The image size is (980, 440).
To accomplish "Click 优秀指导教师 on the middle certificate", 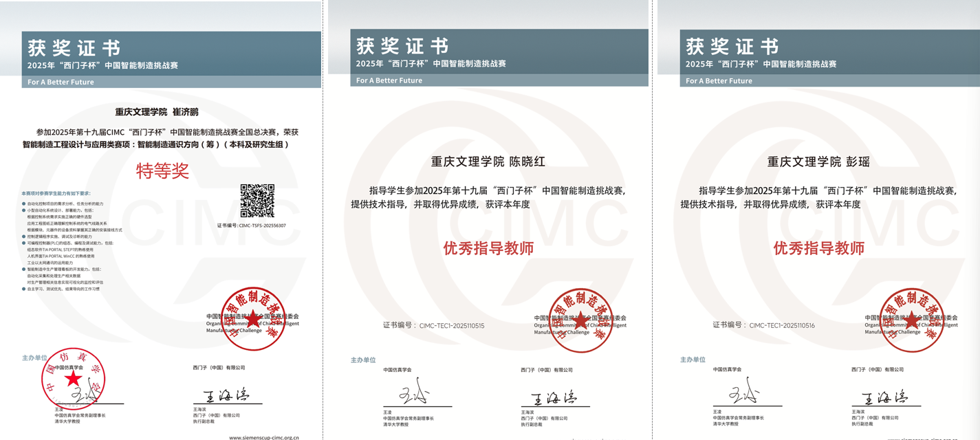I will point(488,248).
